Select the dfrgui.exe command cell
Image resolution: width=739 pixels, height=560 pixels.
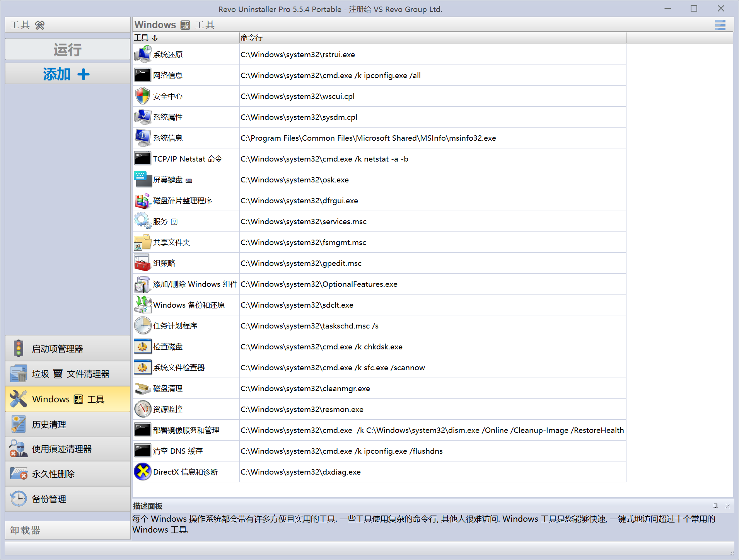pyautogui.click(x=433, y=201)
